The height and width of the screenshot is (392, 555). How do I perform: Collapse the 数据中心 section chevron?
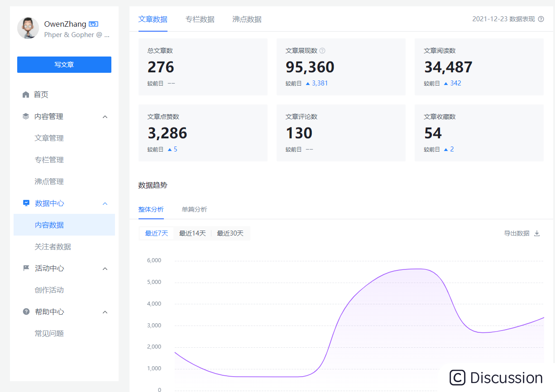pyautogui.click(x=105, y=203)
